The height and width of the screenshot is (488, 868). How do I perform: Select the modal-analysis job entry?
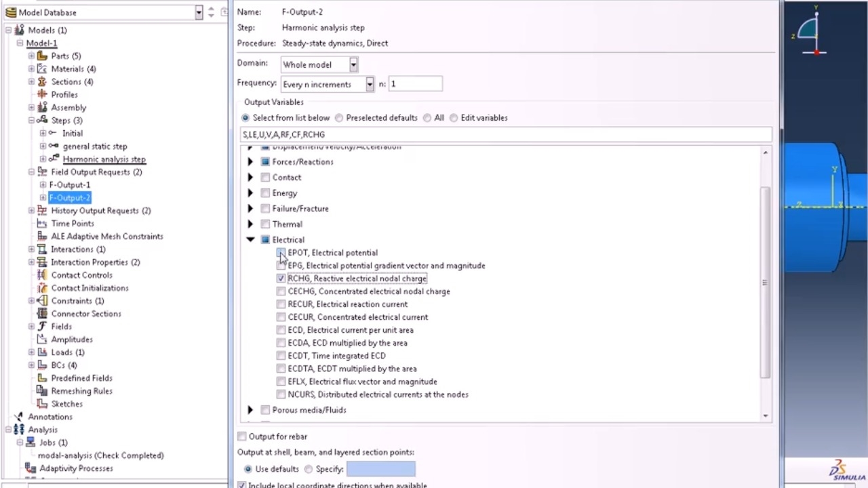coord(100,455)
